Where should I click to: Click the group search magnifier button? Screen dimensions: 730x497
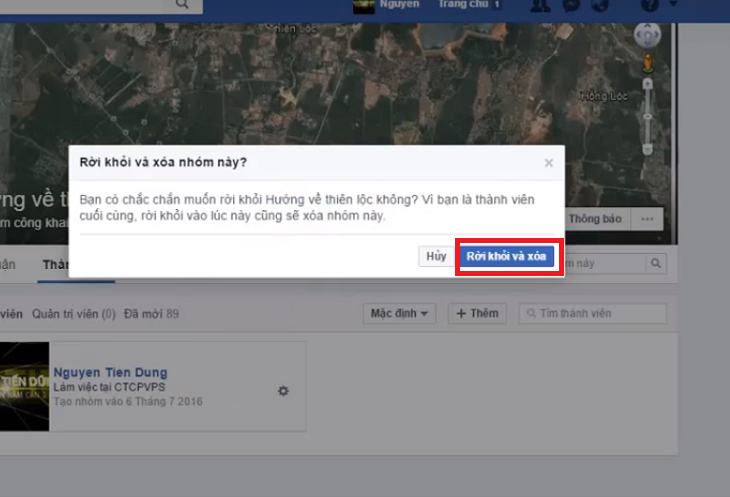656,263
